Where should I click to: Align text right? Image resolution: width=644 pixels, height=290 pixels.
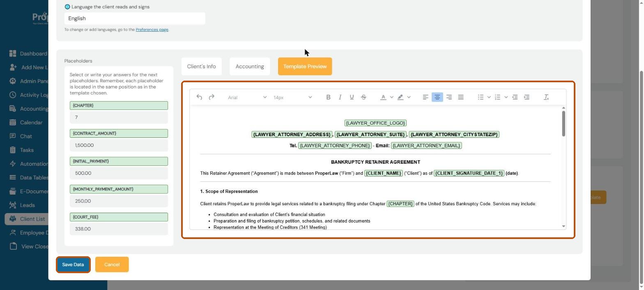449,97
